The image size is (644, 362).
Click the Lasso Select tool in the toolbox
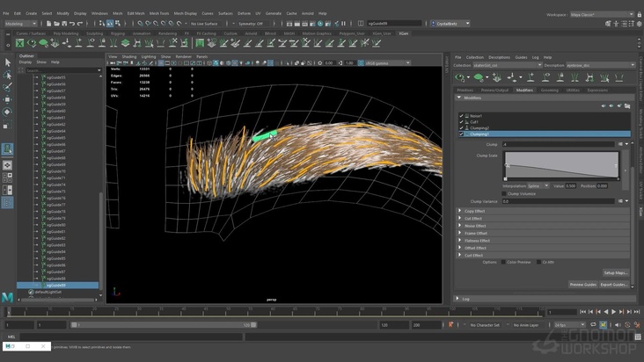pyautogui.click(x=8, y=75)
